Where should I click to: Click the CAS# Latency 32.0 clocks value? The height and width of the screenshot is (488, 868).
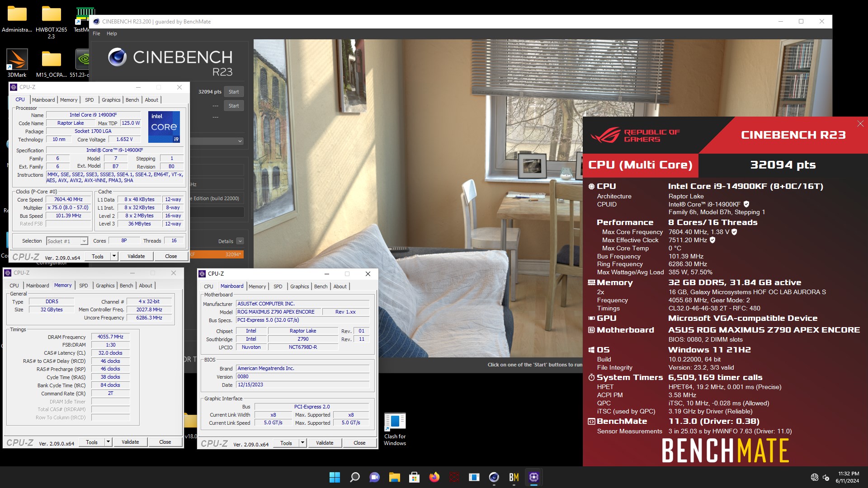pos(110,353)
